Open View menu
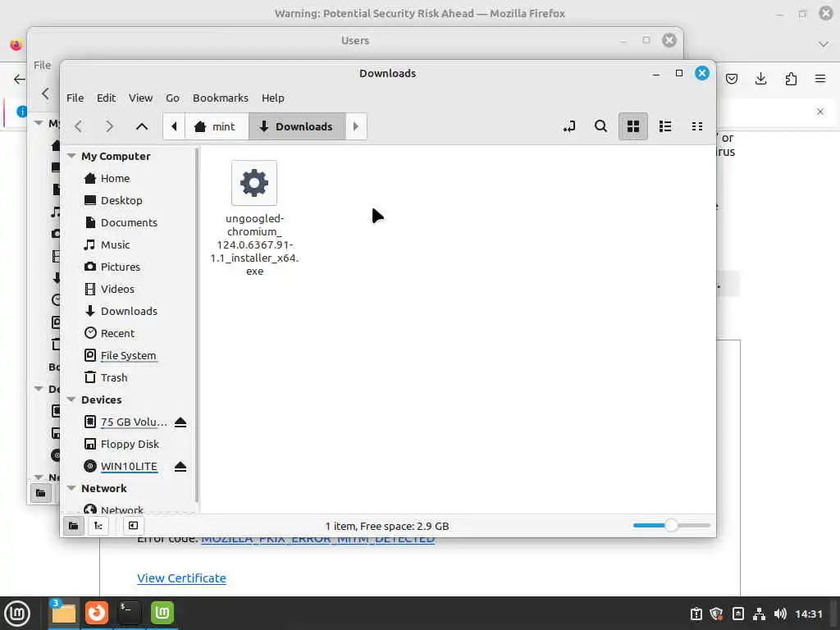 [x=140, y=98]
